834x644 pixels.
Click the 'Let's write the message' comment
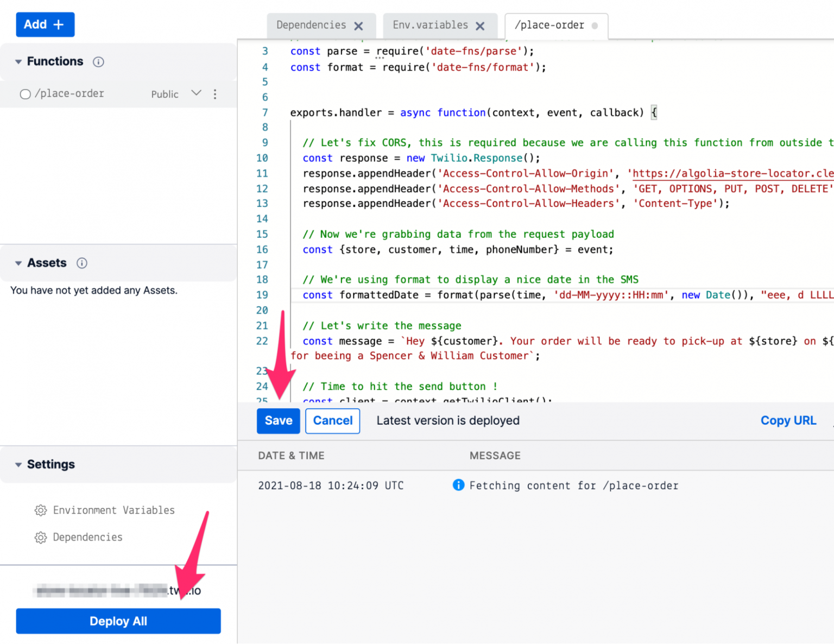coord(382,326)
